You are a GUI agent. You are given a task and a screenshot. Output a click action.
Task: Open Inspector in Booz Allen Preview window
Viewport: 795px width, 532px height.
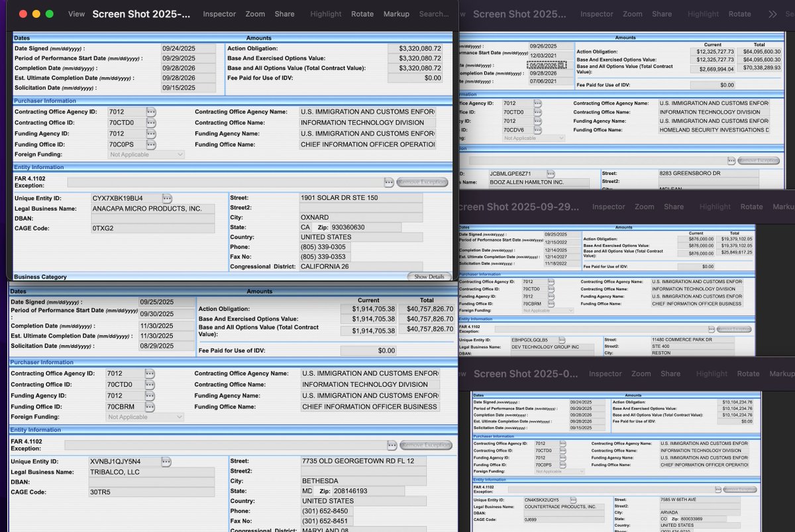(x=596, y=14)
